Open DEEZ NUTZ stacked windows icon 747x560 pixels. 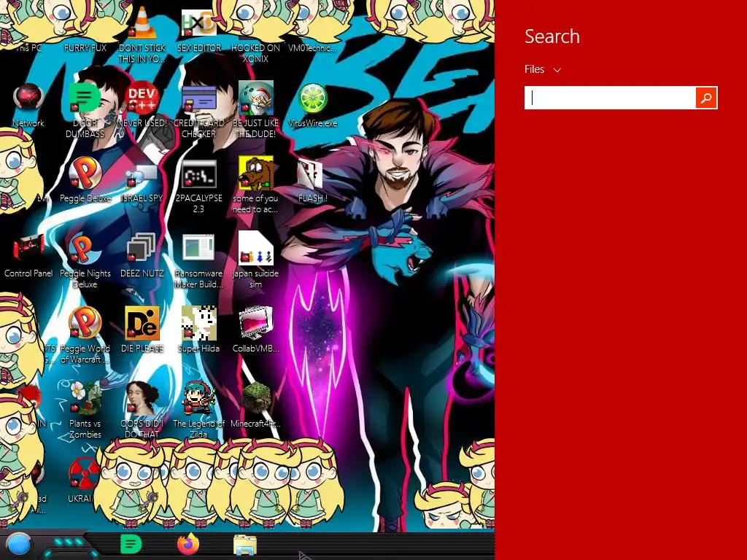142,248
